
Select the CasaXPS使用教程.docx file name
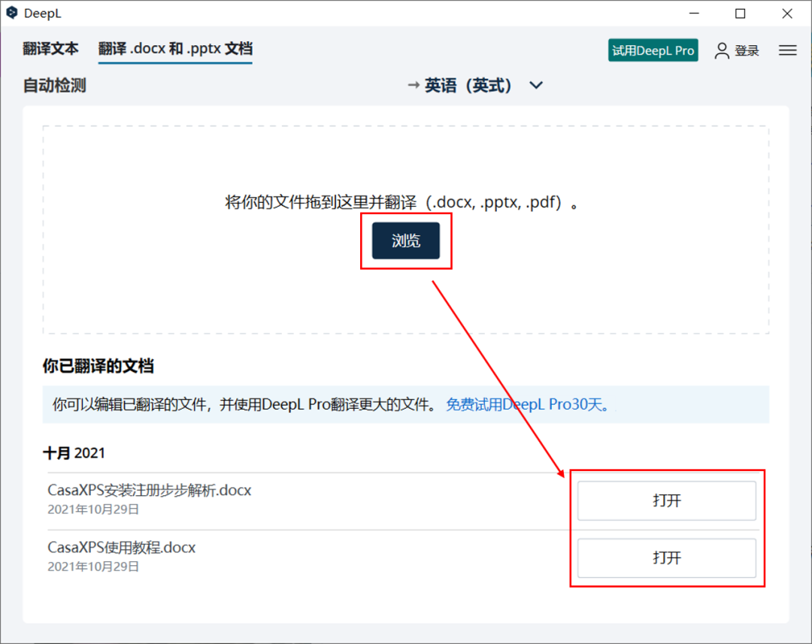tap(121, 548)
